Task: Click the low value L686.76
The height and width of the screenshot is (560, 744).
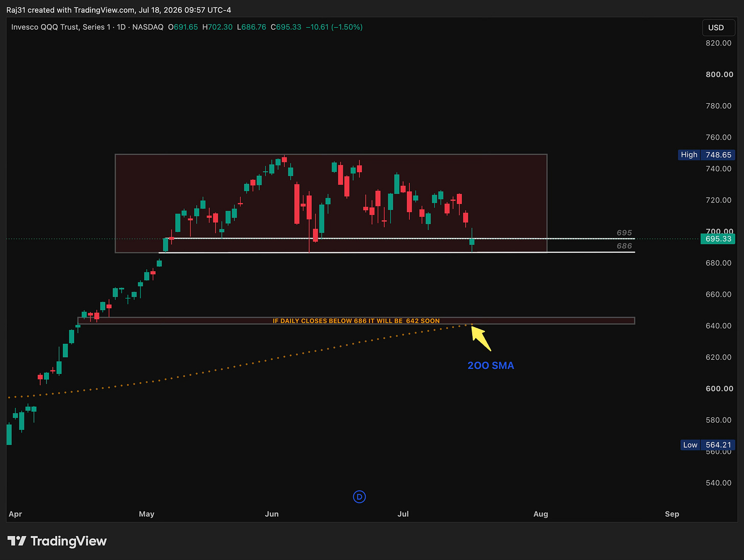Action: point(251,27)
